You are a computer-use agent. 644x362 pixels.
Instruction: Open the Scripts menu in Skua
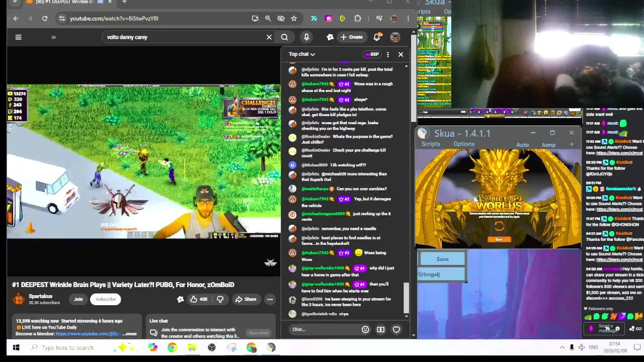[431, 144]
